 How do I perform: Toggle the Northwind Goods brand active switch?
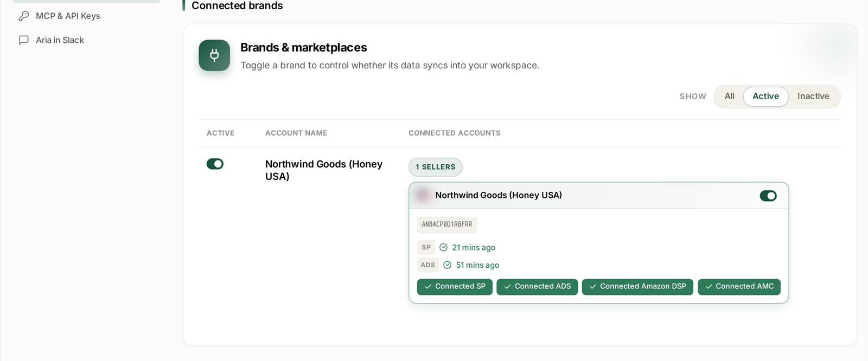[215, 164]
